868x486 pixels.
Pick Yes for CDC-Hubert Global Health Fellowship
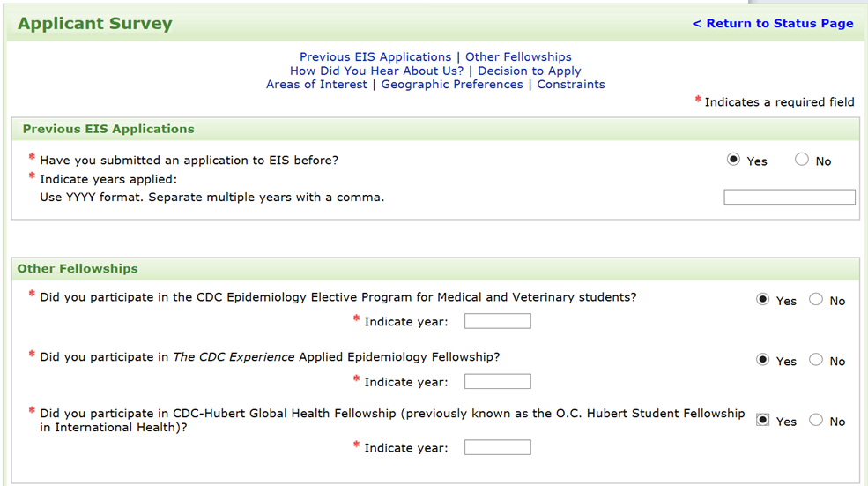pyautogui.click(x=762, y=421)
